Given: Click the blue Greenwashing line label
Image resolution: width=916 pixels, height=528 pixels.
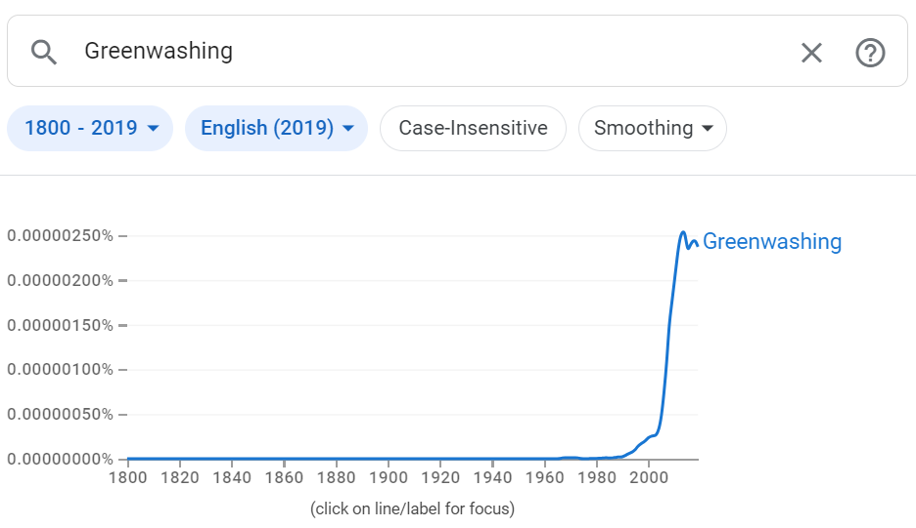Looking at the screenshot, I should coord(772,241).
